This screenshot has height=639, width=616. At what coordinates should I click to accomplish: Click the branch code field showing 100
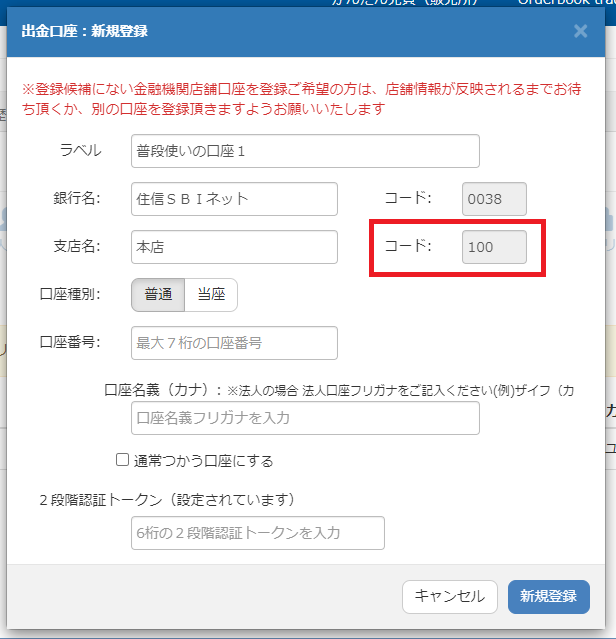494,247
